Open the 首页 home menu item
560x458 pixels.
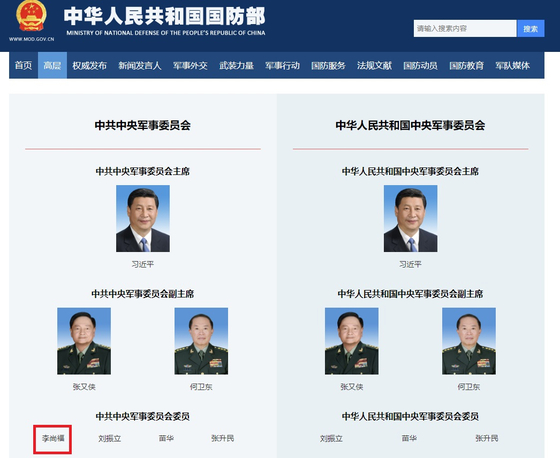click(24, 65)
